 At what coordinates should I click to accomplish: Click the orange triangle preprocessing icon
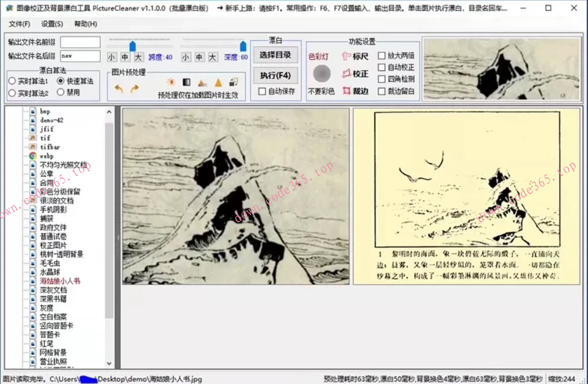point(218,82)
